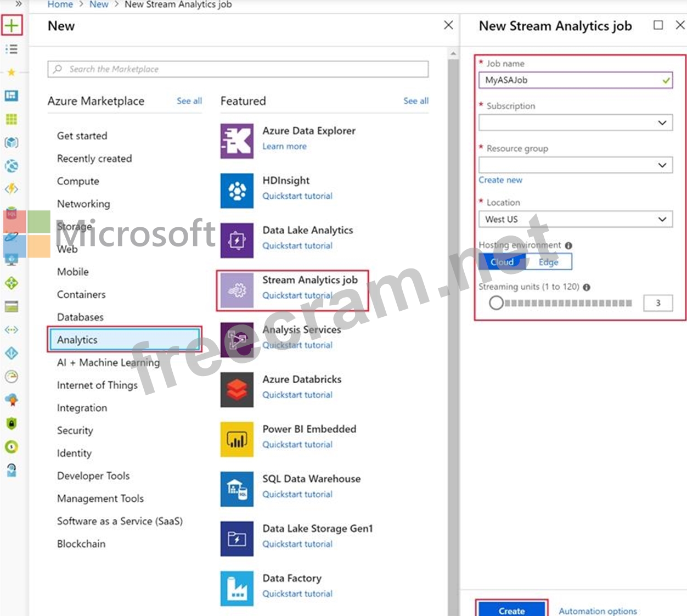Click the Data Lake Analytics tile icon
This screenshot has width=687, height=616.
coord(237,240)
